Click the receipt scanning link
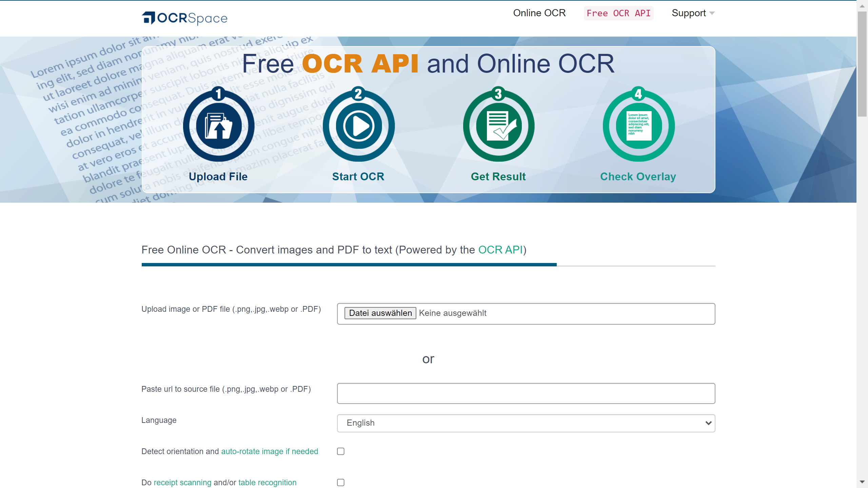868x488 pixels. pyautogui.click(x=182, y=482)
